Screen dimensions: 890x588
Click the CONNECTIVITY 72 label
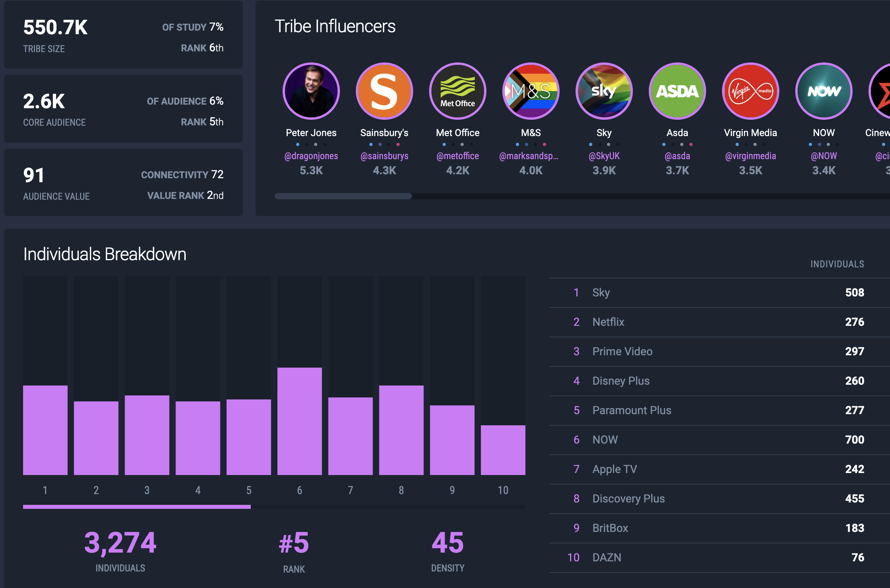(x=182, y=175)
